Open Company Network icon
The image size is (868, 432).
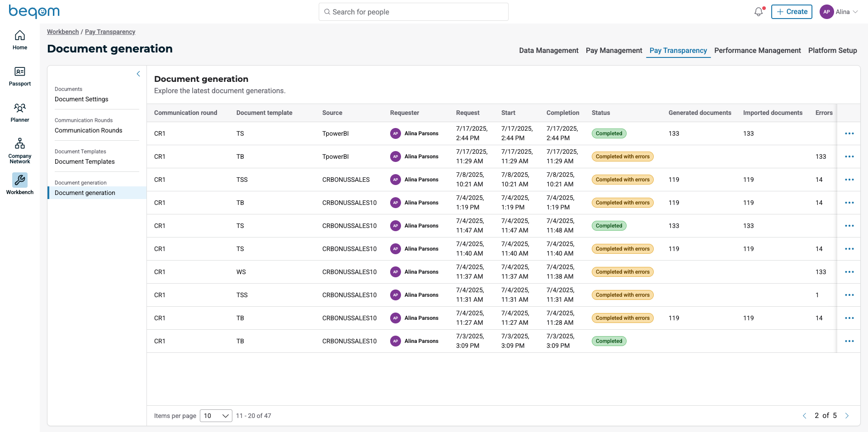coord(20,144)
